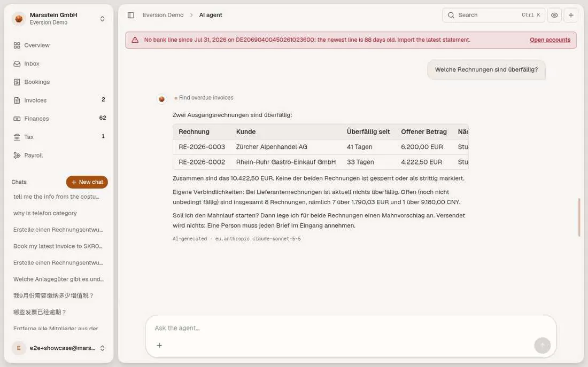Viewport: 588px width, 367px height.
Task: Click the send arrow button
Action: coord(542,345)
